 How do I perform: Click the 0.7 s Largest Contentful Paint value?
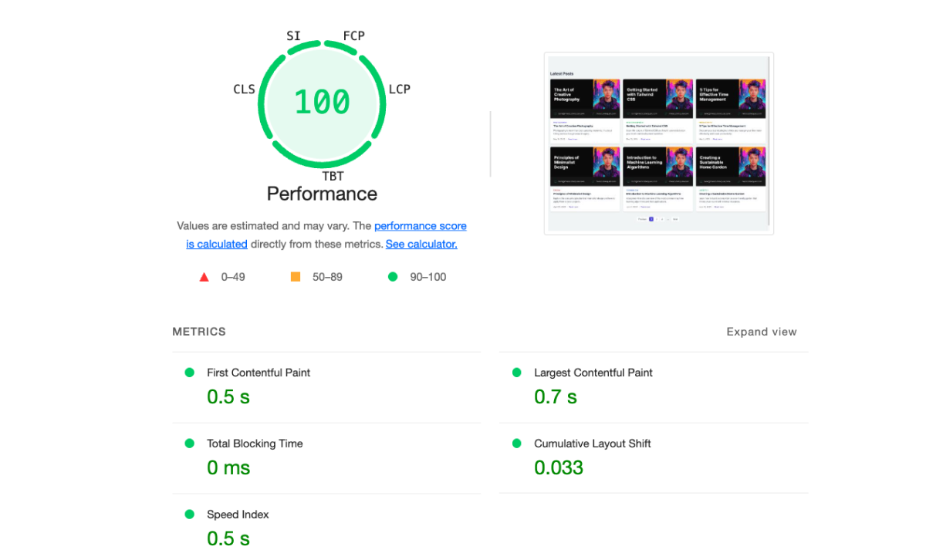(x=556, y=397)
